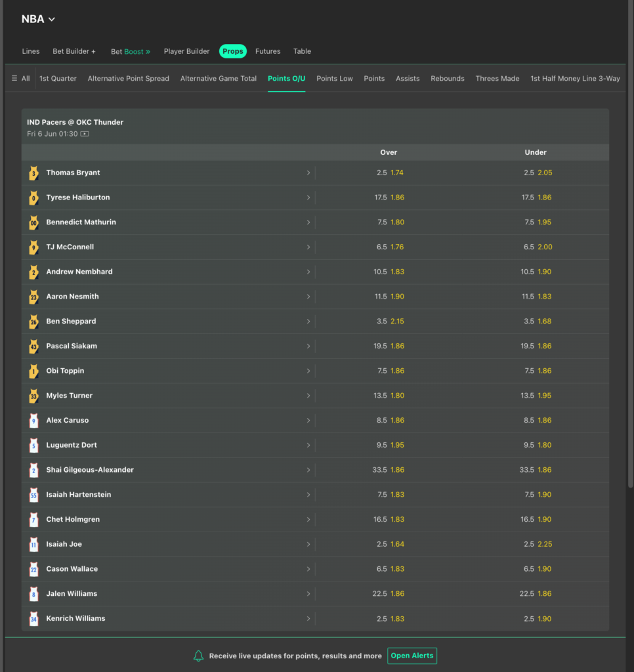Bet Chet Holmgren Over 16.5 at 1.83
634x672 pixels.
pyautogui.click(x=389, y=520)
